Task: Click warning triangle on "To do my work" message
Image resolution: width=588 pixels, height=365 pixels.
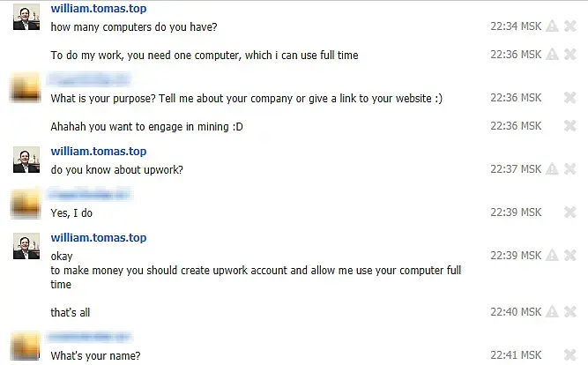Action: 552,55
